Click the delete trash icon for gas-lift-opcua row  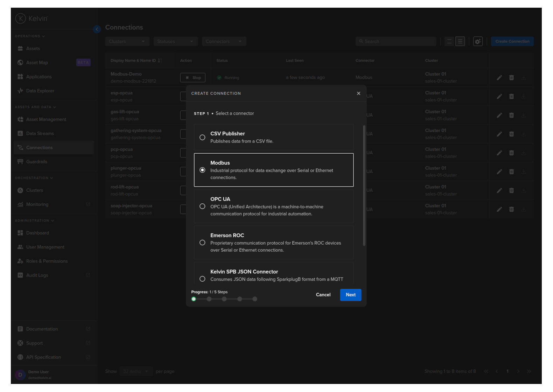pyautogui.click(x=511, y=115)
